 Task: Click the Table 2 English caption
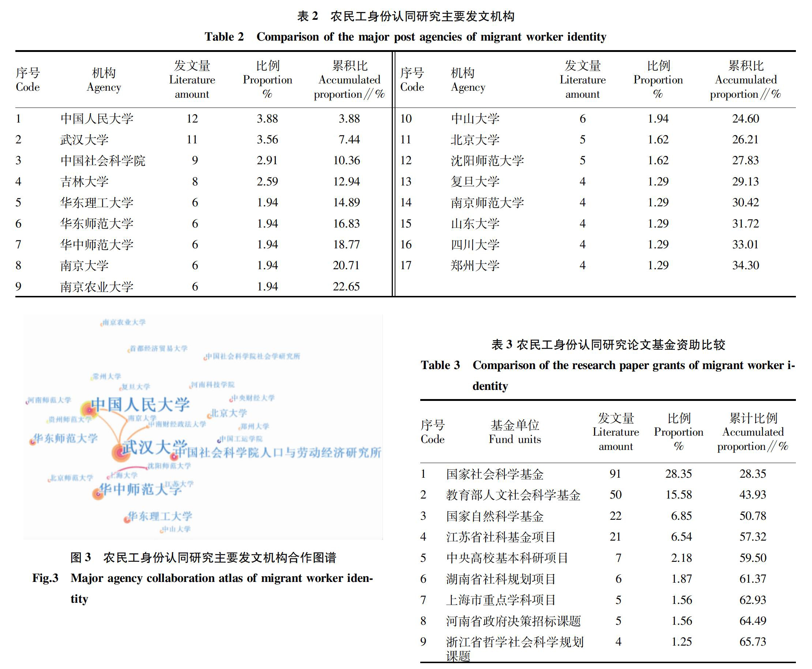click(x=405, y=37)
